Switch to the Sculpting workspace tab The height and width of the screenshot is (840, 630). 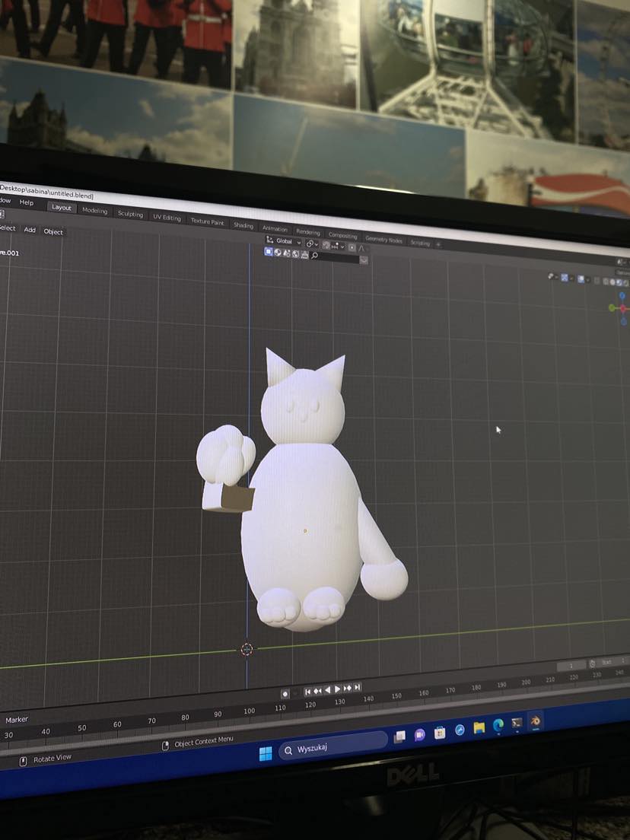(130, 214)
